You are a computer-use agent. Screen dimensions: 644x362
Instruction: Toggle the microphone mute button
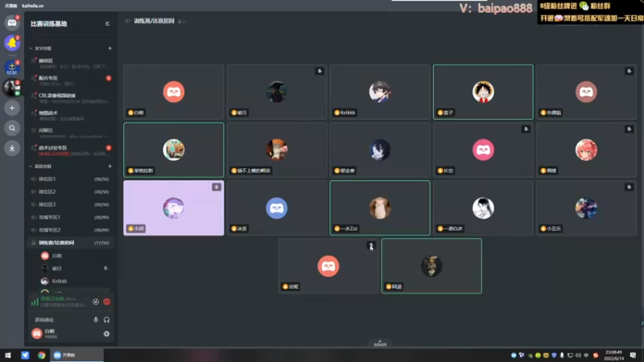96,319
